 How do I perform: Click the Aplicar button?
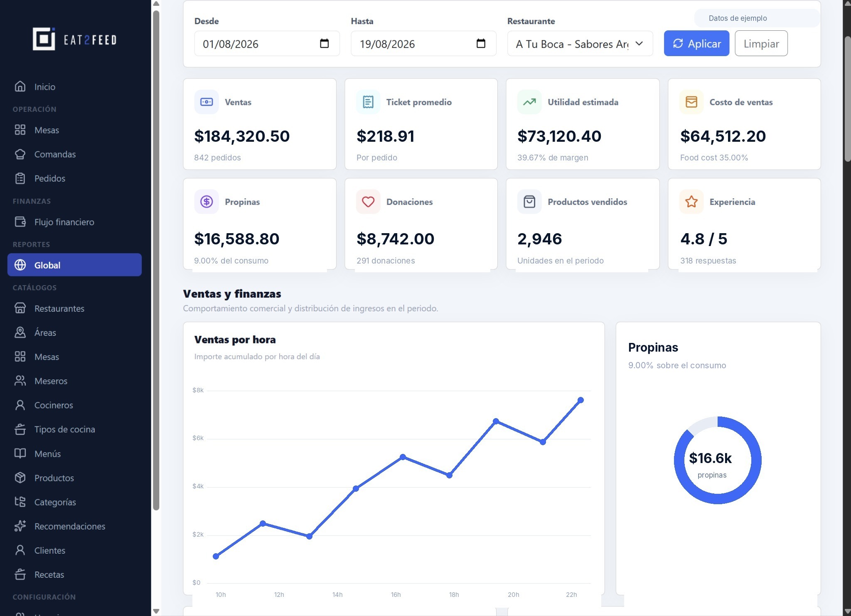(x=696, y=43)
